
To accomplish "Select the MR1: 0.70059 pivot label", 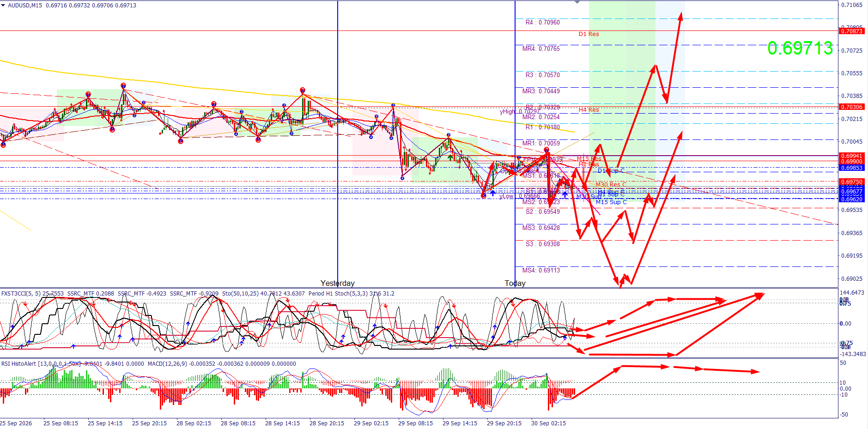I will coord(541,143).
